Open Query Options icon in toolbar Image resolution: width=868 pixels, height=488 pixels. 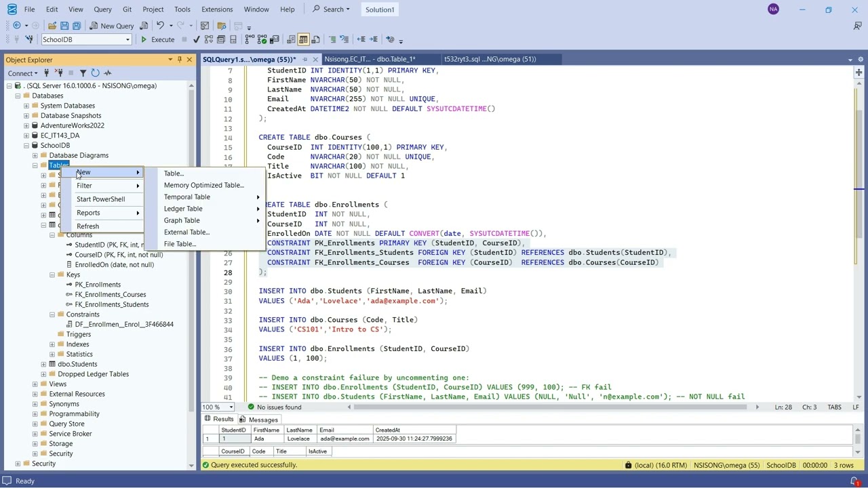point(221,39)
